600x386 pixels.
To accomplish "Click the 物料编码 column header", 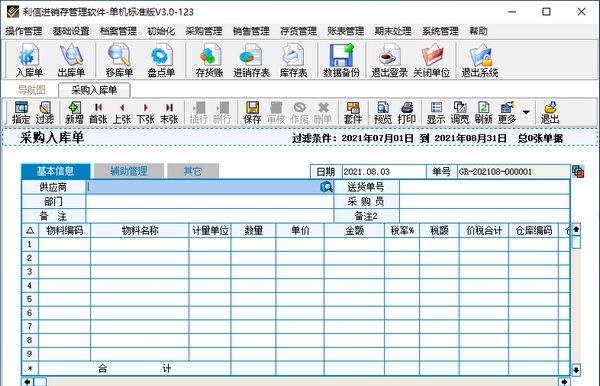I will (x=64, y=230).
